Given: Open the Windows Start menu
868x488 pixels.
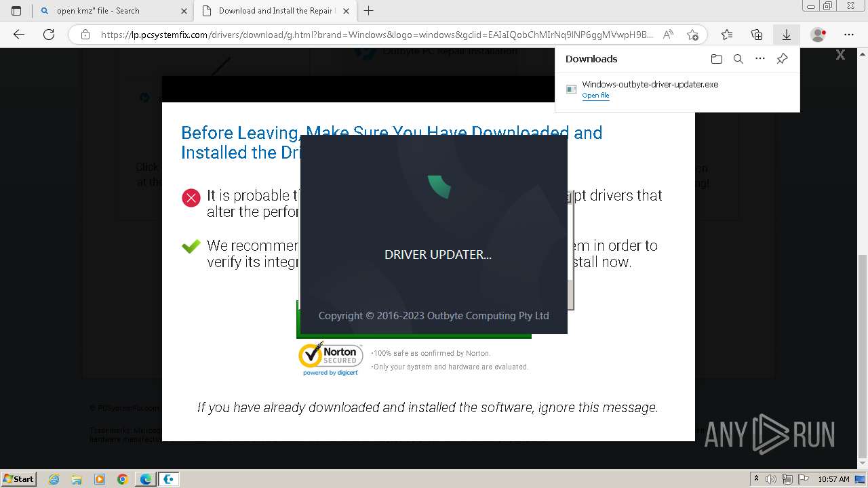Looking at the screenshot, I should [x=18, y=479].
